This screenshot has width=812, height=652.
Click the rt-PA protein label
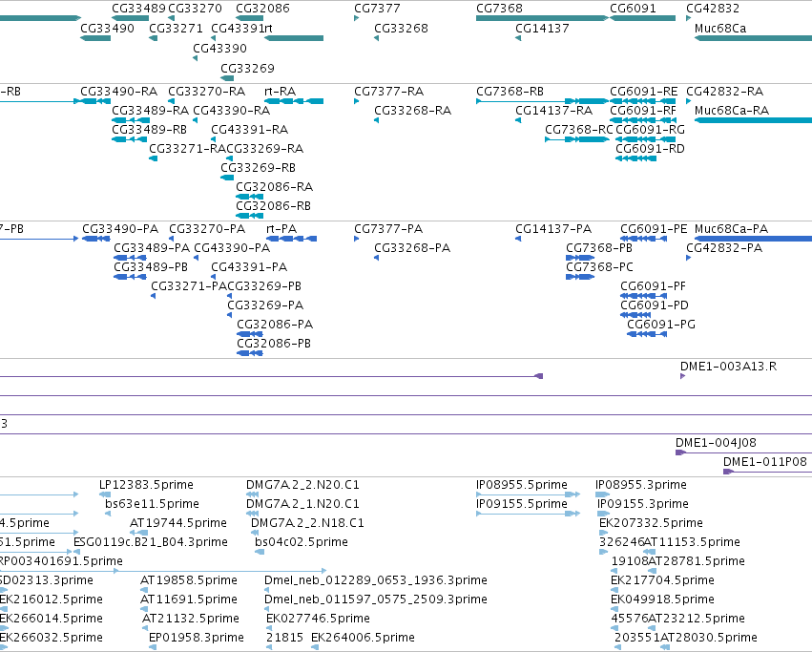click(281, 228)
